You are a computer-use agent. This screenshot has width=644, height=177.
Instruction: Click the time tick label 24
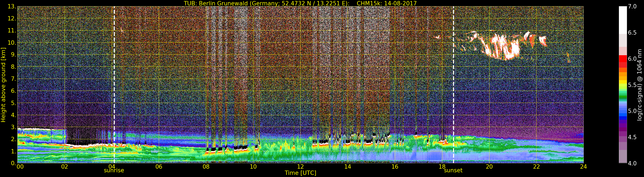583,167
